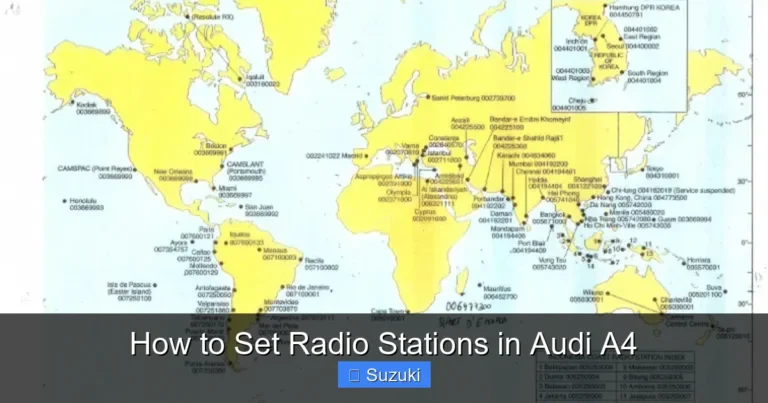The image size is (768, 403).
Task: Click the Isla de Pascua (Easter Island) label
Action: tap(130, 291)
